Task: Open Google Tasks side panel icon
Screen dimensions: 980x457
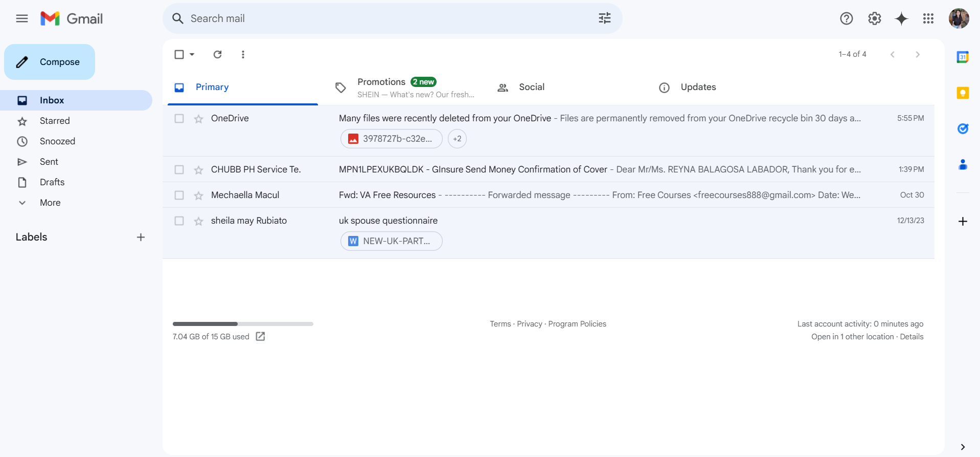Action: 963,128
